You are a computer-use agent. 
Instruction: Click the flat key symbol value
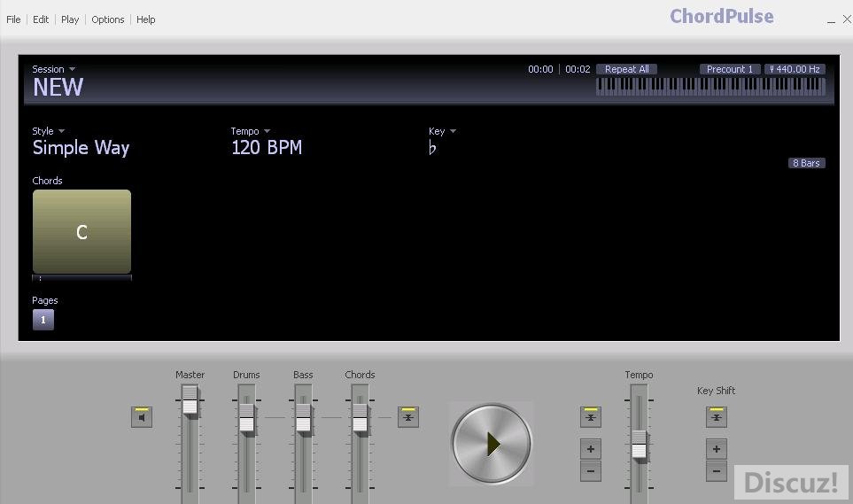click(432, 148)
